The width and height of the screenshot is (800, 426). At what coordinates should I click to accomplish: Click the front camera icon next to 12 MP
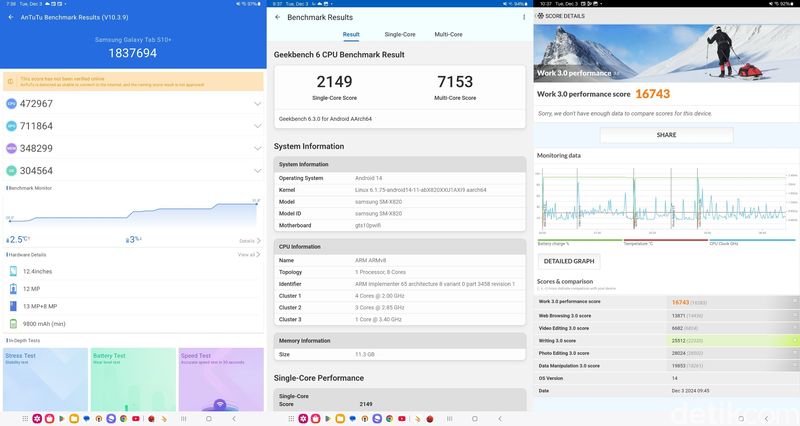[13, 289]
